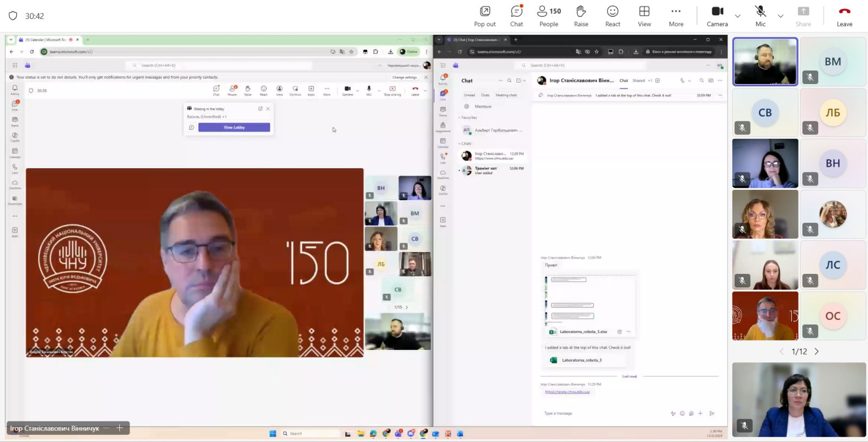868x442 pixels.
Task: Unmute the microphone with Mic button
Action: [x=761, y=16]
